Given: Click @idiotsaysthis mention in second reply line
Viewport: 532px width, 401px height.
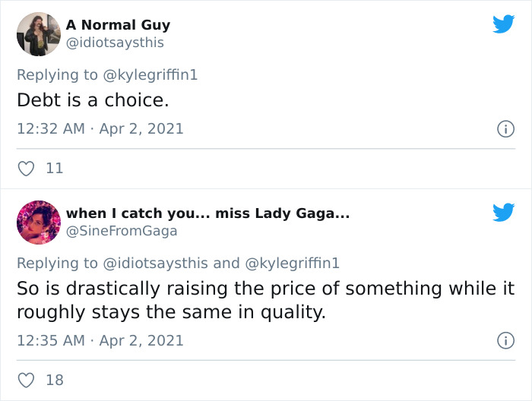Looking at the screenshot, I should pyautogui.click(x=155, y=263).
